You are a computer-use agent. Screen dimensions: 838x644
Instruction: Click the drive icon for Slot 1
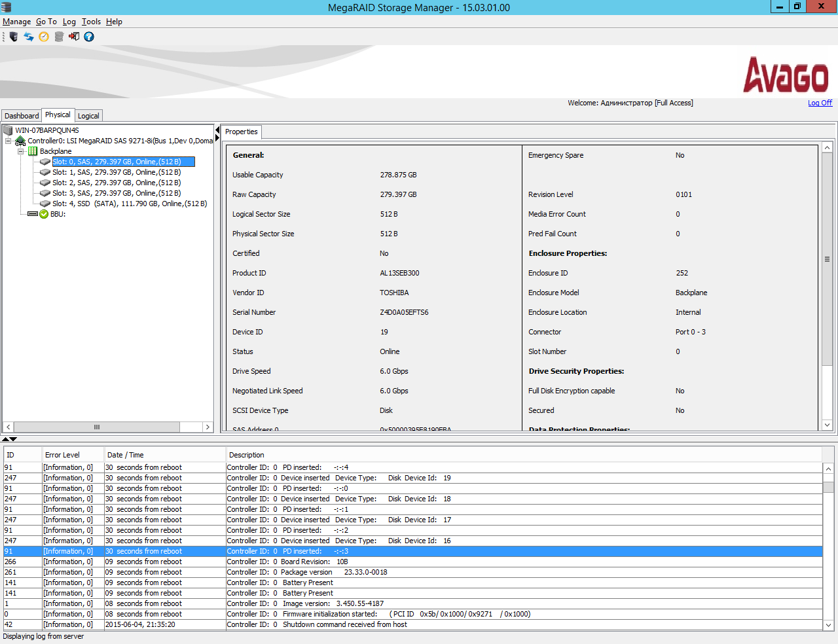(45, 172)
